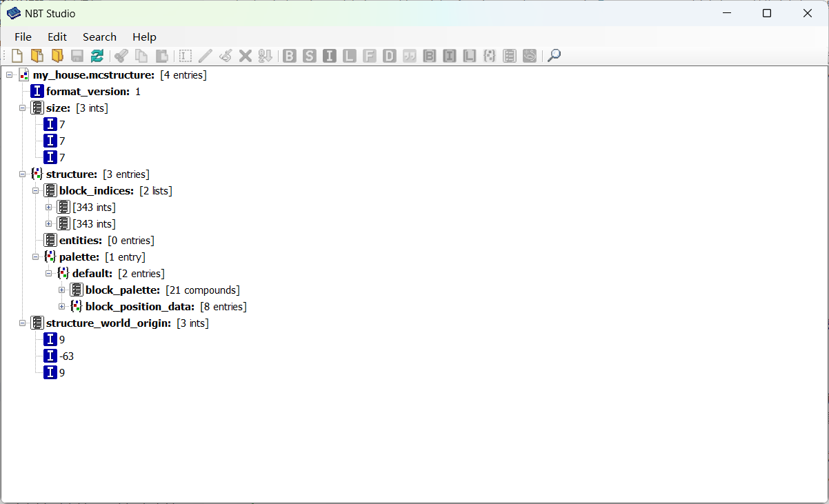Collapse the default compound node

pos(49,273)
